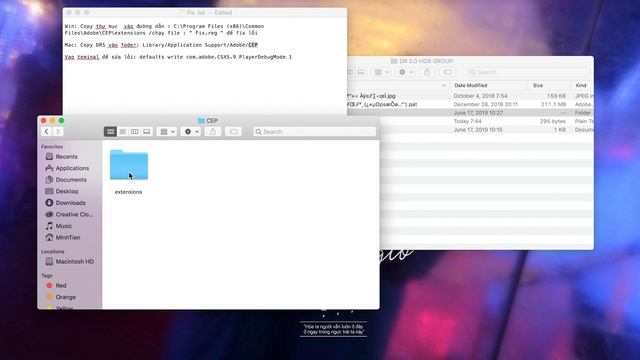
Task: Switch the CEP window to column view
Action: 134,131
